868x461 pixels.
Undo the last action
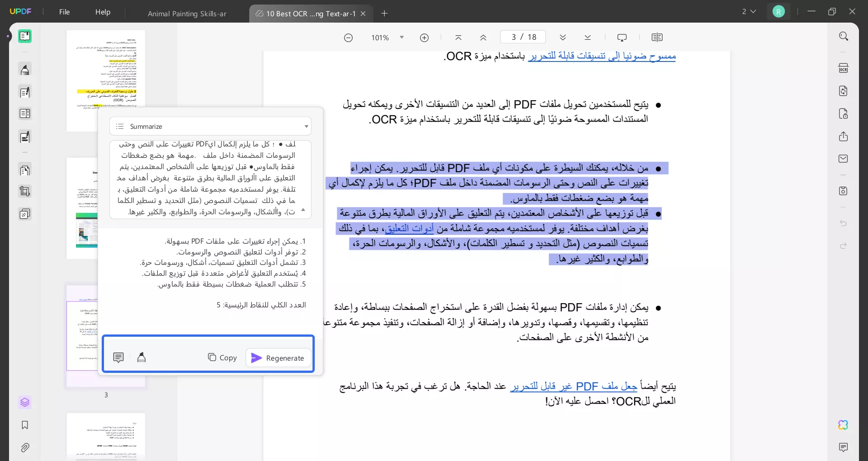(x=844, y=223)
